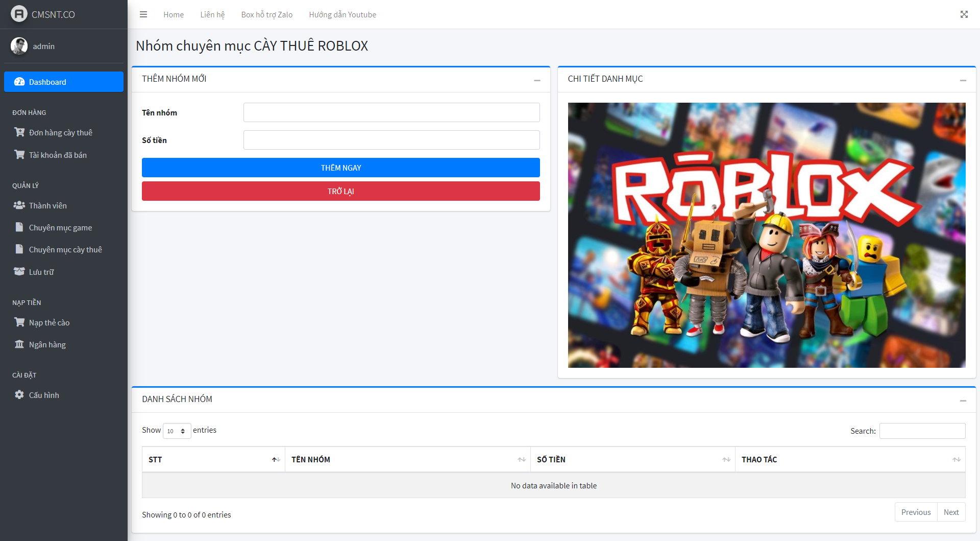Screen dimensions: 980x541
Task: Focus the Tên nhóm input field
Action: pos(391,112)
